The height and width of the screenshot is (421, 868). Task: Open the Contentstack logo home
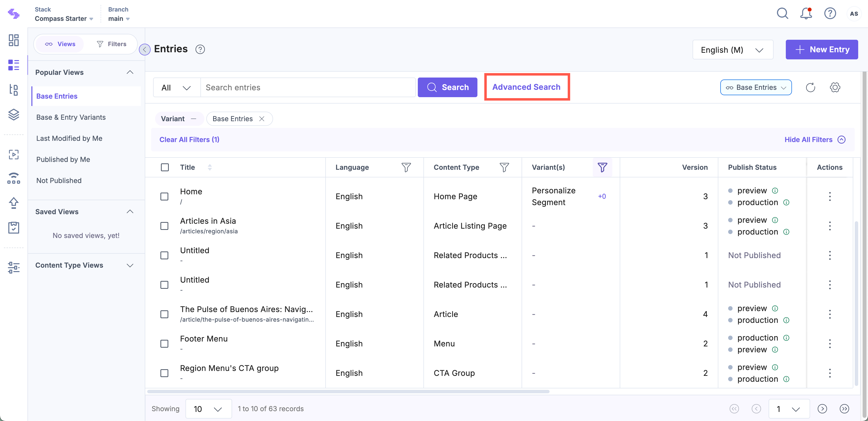pyautogui.click(x=14, y=14)
